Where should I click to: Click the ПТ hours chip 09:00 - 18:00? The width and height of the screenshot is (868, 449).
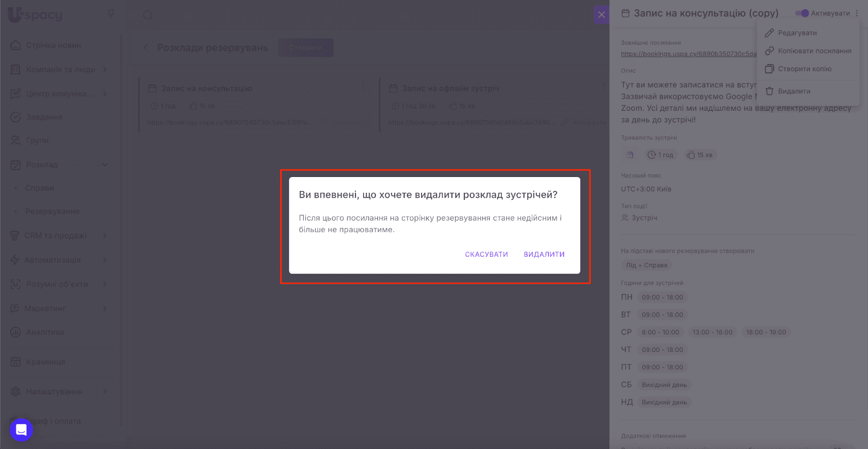click(662, 367)
